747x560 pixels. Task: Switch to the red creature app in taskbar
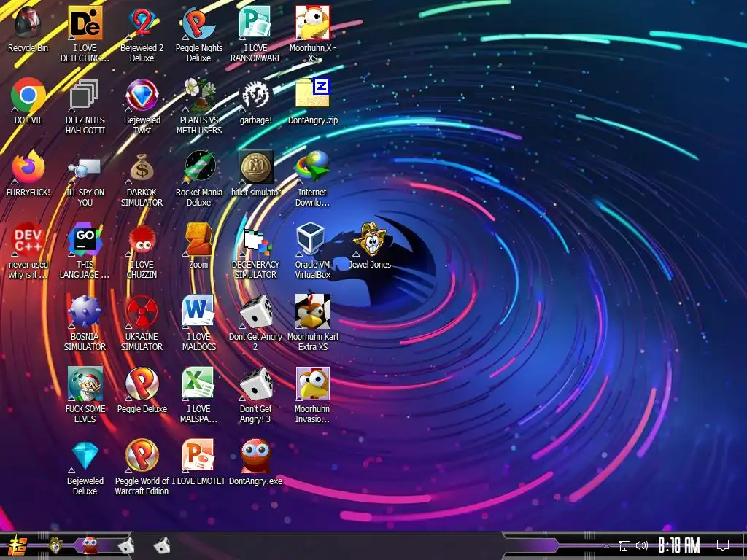pyautogui.click(x=90, y=545)
